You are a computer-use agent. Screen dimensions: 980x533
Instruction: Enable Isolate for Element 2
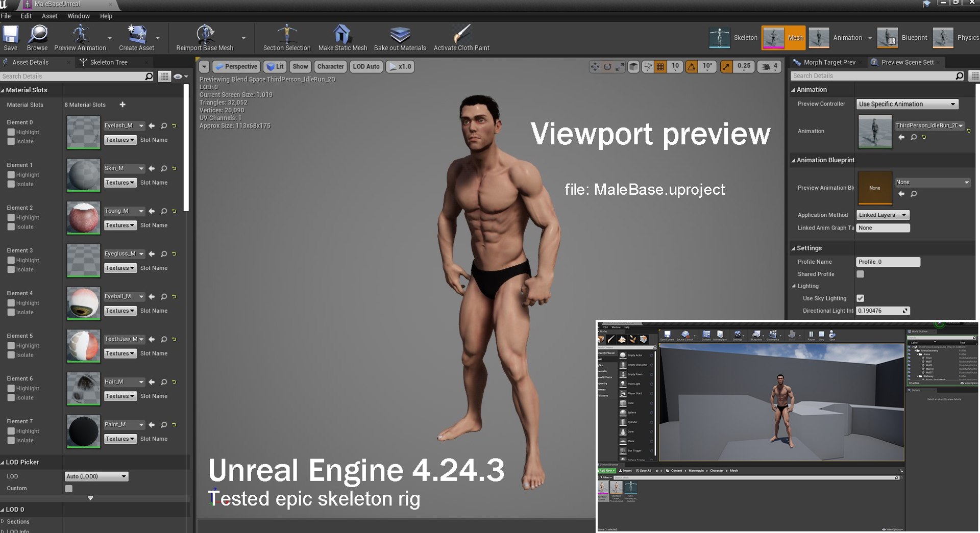click(11, 227)
